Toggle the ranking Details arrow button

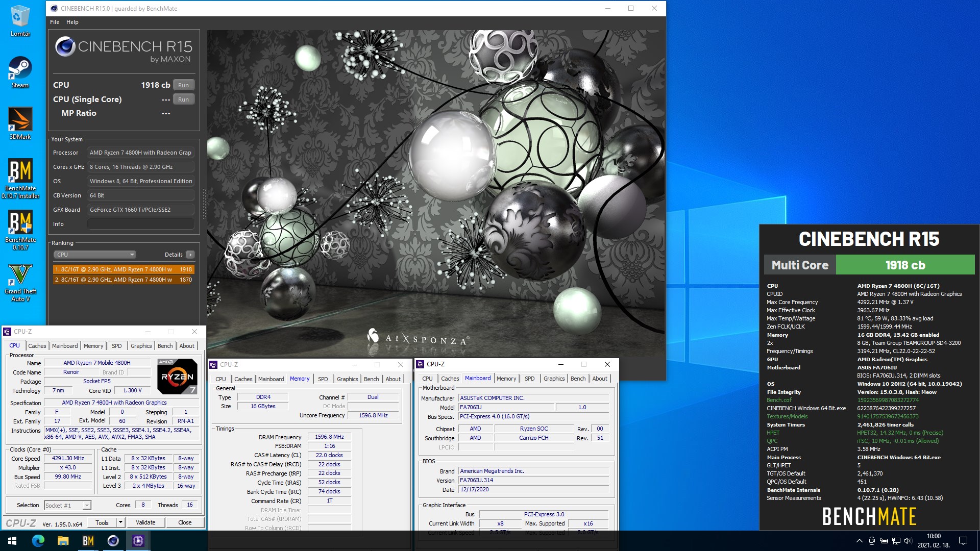tap(190, 255)
